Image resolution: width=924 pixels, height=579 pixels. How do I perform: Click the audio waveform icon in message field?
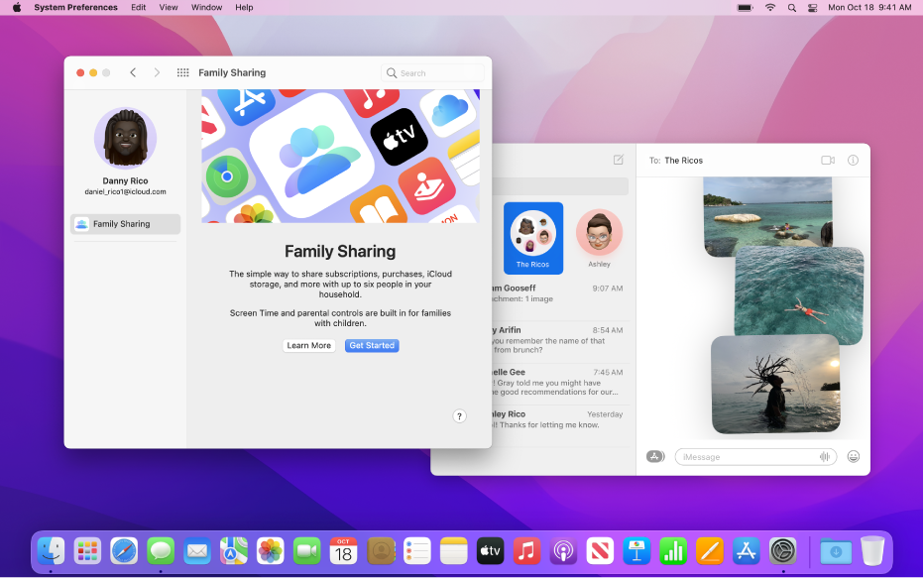[825, 456]
